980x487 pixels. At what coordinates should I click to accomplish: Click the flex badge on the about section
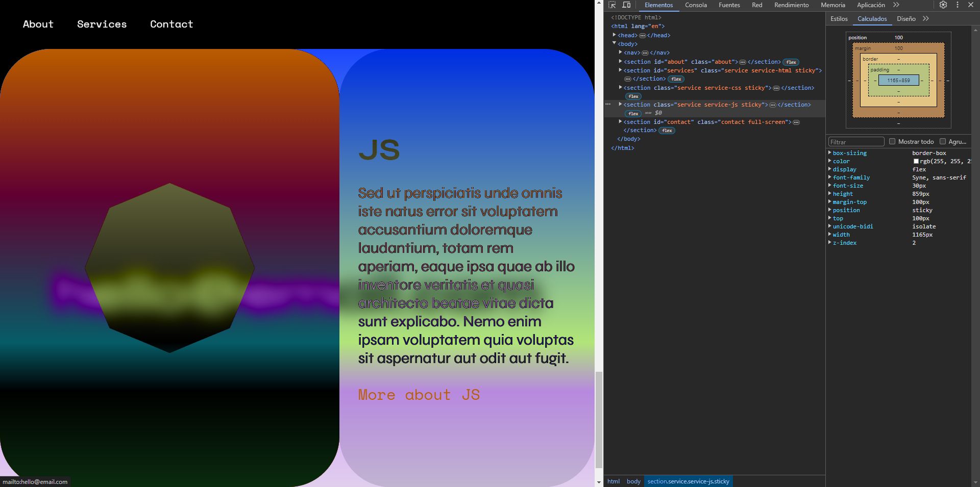tap(791, 62)
